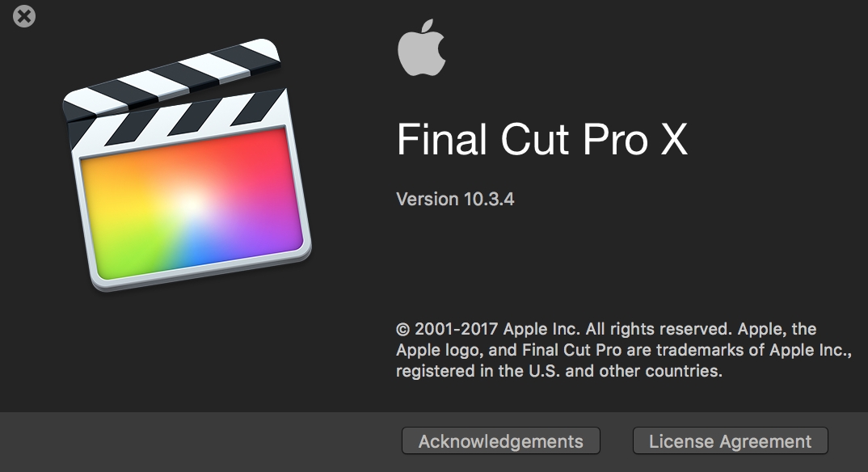Click the "registered in the U.S." text line

[x=558, y=372]
